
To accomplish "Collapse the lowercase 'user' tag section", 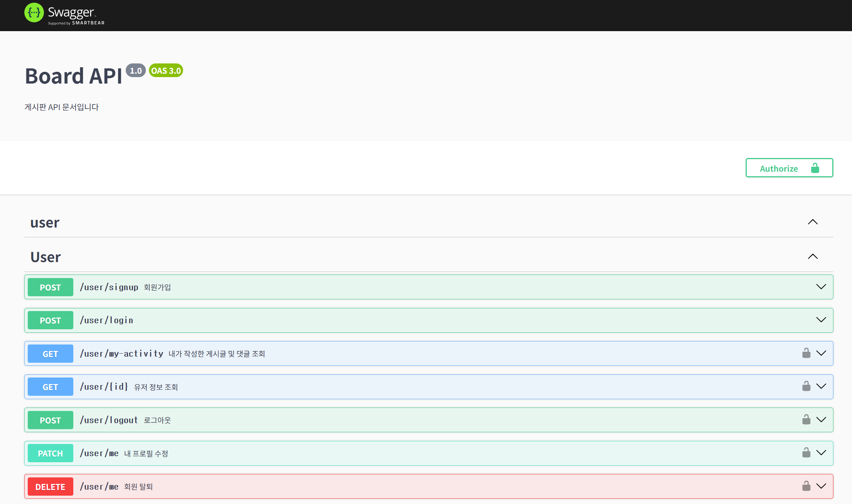I will [813, 222].
